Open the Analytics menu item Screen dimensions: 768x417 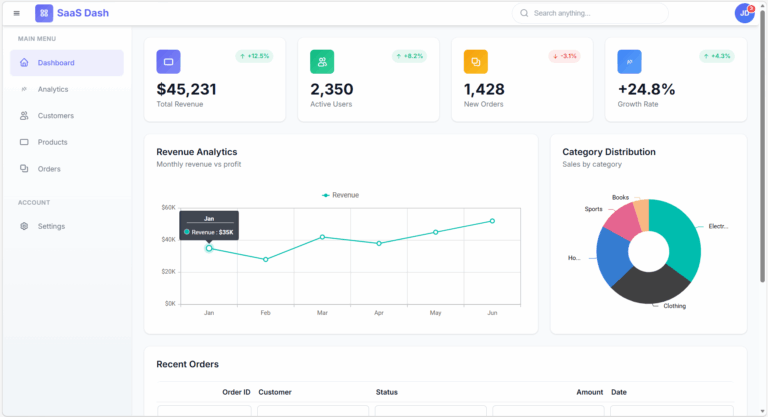[67, 89]
